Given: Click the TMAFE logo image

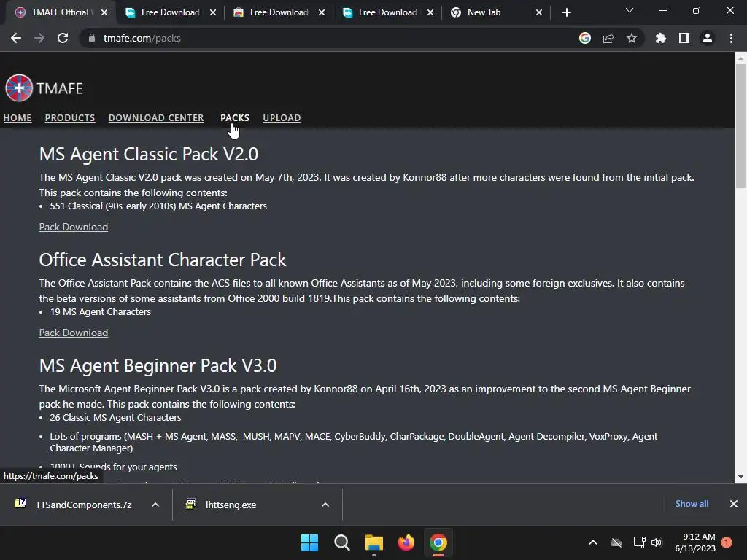Looking at the screenshot, I should pyautogui.click(x=44, y=88).
